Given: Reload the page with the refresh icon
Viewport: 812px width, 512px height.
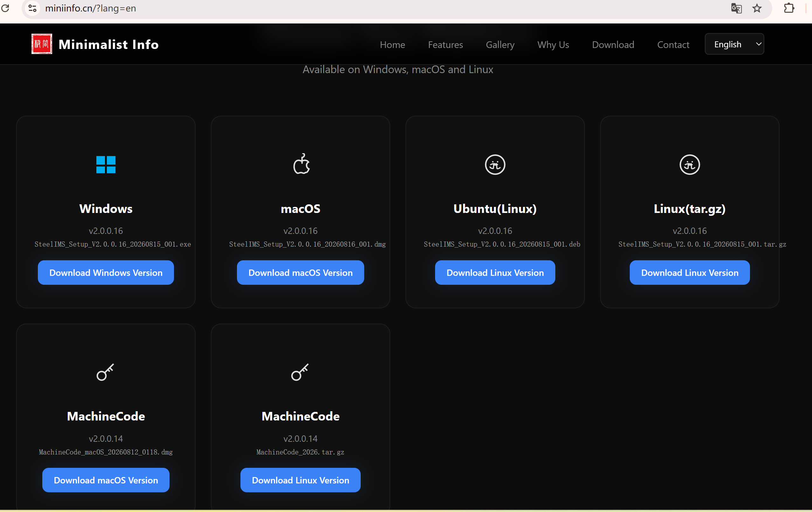Looking at the screenshot, I should click(5, 8).
